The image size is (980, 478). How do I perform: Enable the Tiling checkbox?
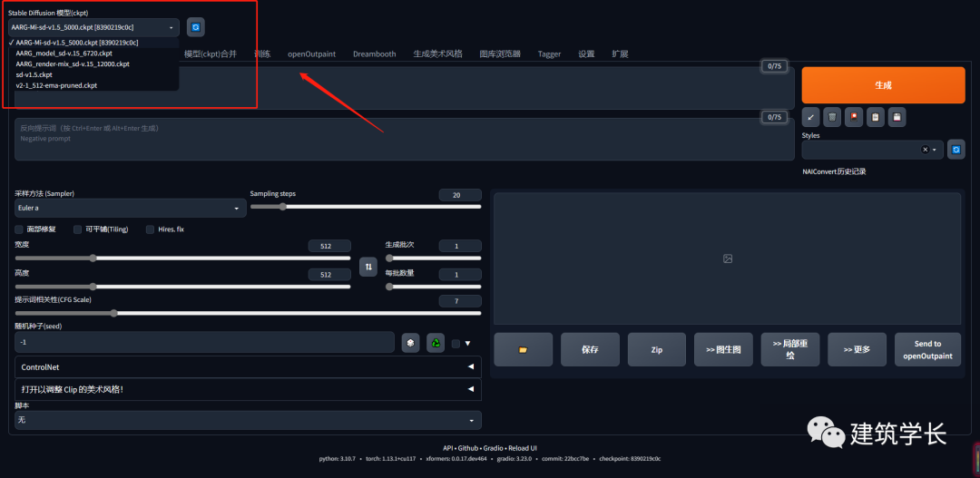77,229
